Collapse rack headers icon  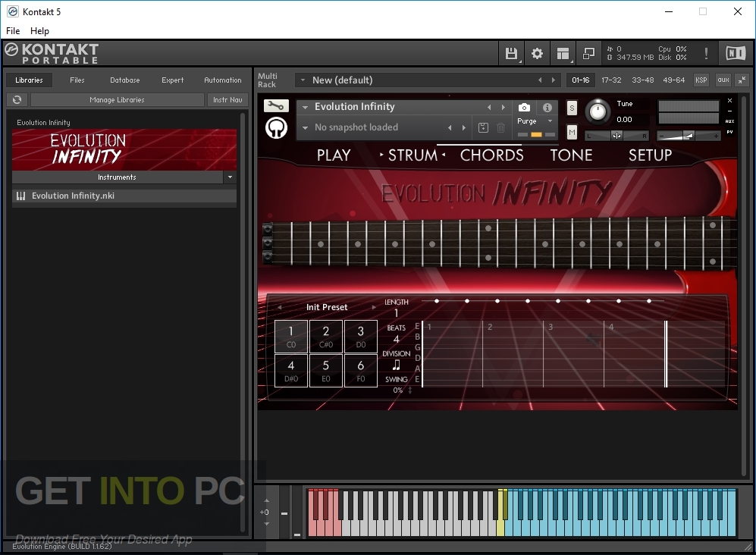(x=742, y=80)
